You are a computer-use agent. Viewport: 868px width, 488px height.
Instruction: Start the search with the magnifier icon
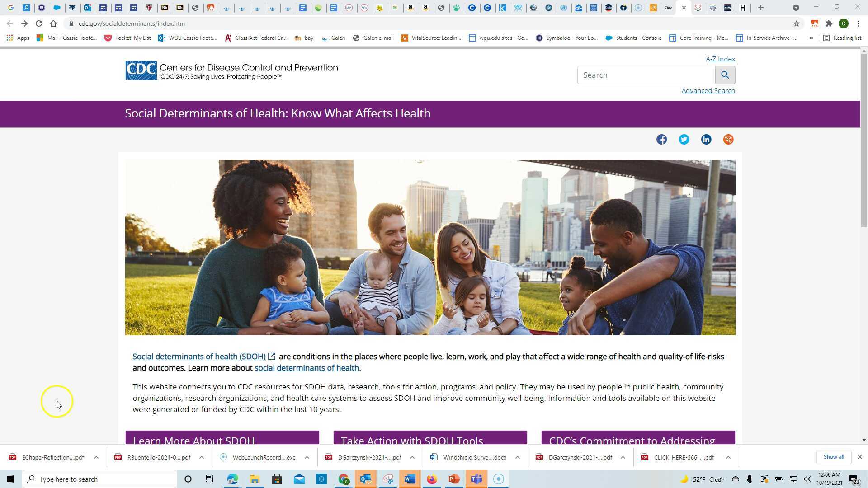coord(725,75)
